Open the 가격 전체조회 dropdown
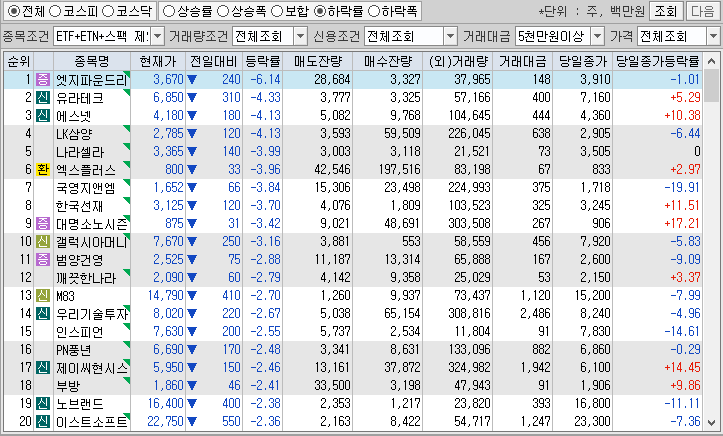723x436 pixels. 713,36
